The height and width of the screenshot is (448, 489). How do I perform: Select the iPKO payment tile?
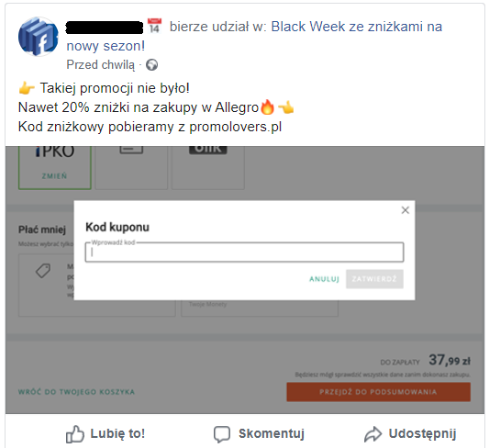pos(55,167)
